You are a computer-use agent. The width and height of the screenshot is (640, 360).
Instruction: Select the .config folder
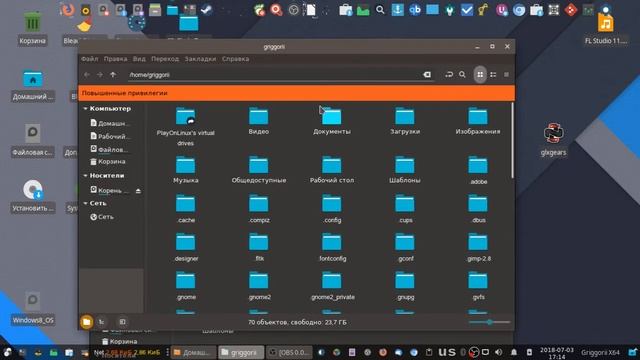332,209
